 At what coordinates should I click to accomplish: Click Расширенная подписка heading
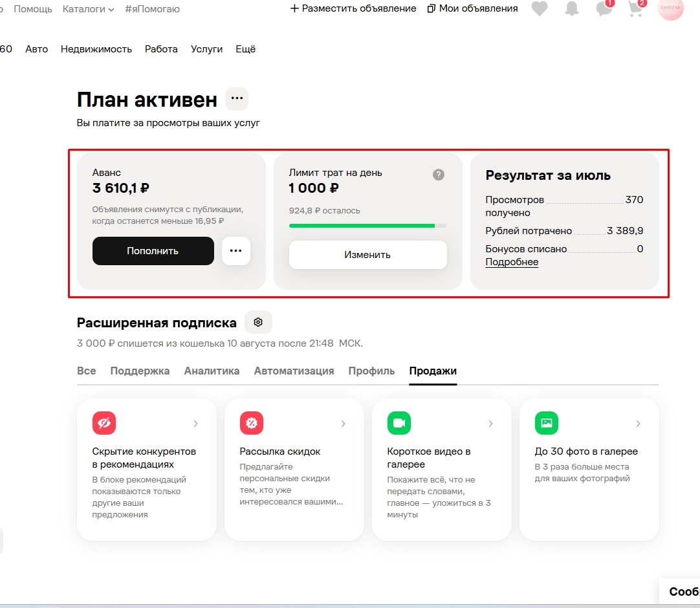(x=157, y=323)
